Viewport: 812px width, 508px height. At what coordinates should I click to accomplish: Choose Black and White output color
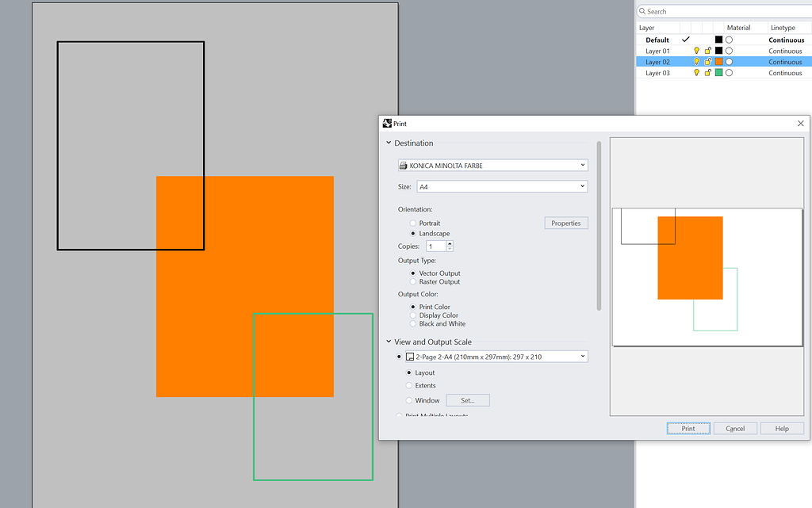pyautogui.click(x=412, y=323)
